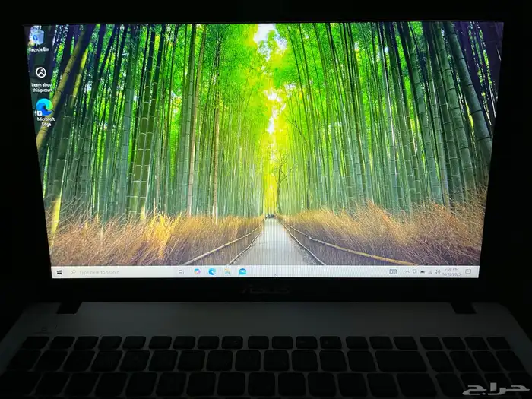The image size is (532, 399).
Task: Click the battery status icon
Action: pos(422,272)
